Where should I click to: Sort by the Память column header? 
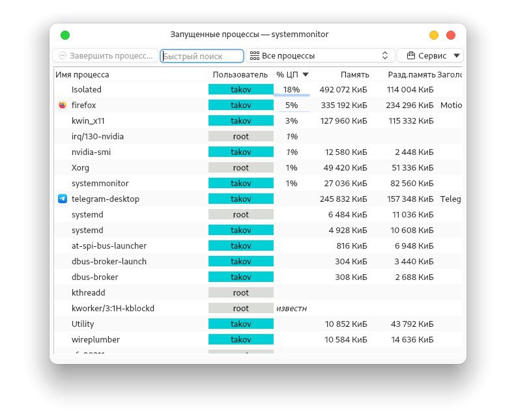(345, 74)
